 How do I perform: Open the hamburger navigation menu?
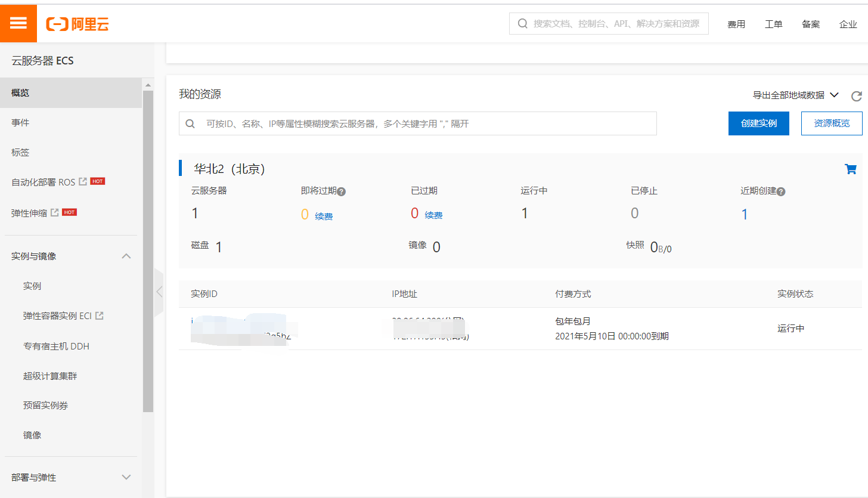pos(18,23)
